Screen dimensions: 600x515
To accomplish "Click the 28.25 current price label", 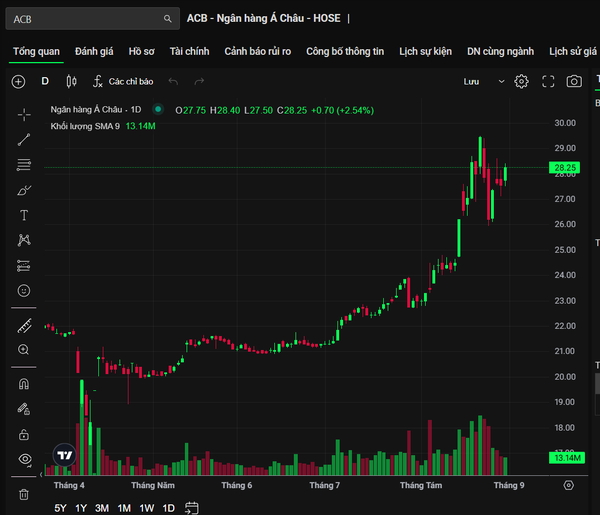I will point(564,168).
